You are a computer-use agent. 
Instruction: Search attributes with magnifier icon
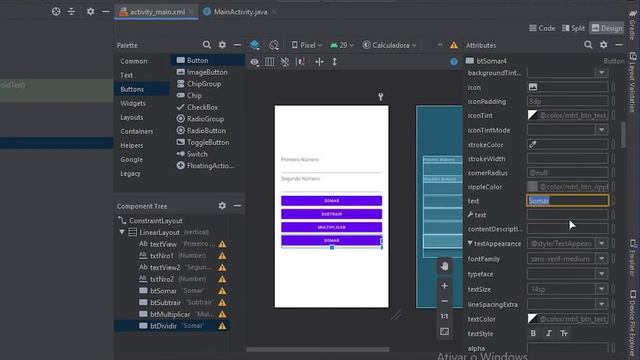(588, 45)
